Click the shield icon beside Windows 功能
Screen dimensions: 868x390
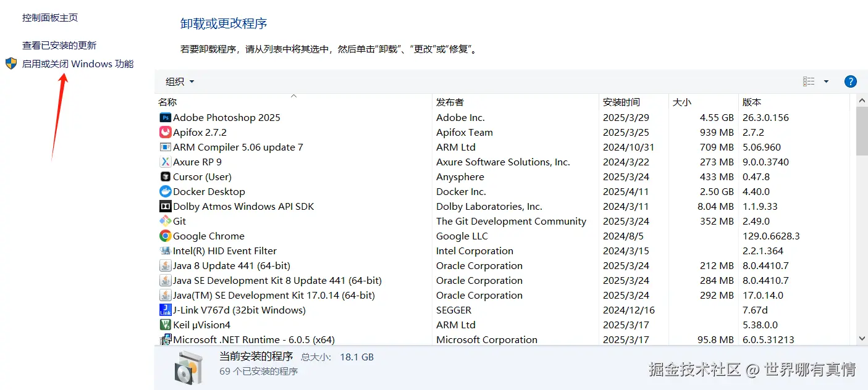click(11, 64)
